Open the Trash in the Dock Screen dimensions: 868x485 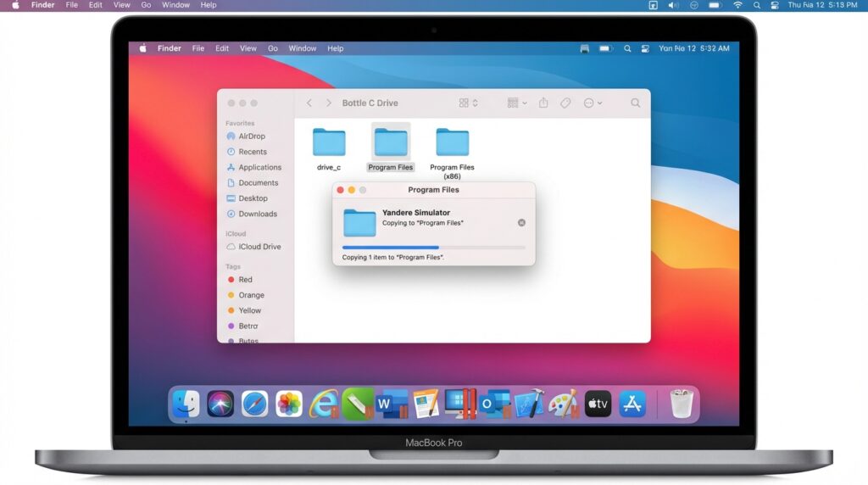click(682, 404)
